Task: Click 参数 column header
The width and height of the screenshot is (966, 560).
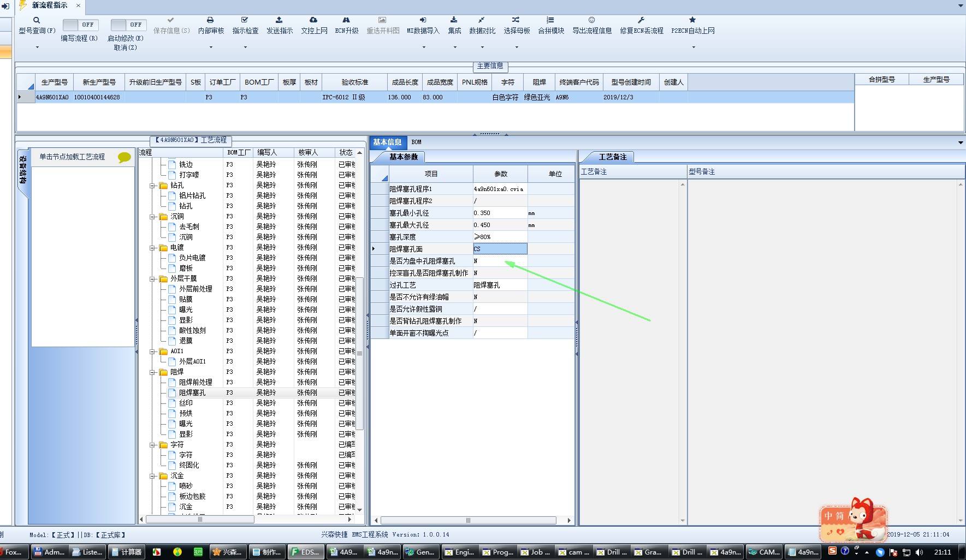Action: [500, 174]
